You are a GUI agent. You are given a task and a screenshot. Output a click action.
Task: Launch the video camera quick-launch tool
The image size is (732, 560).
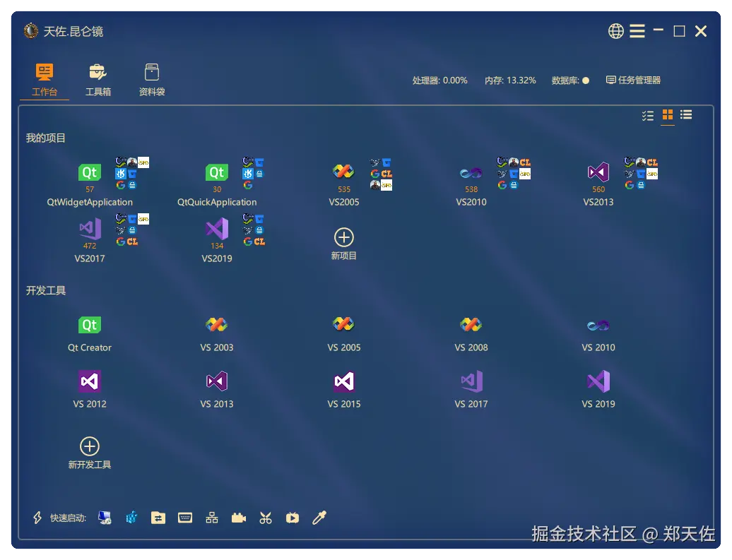point(239,518)
